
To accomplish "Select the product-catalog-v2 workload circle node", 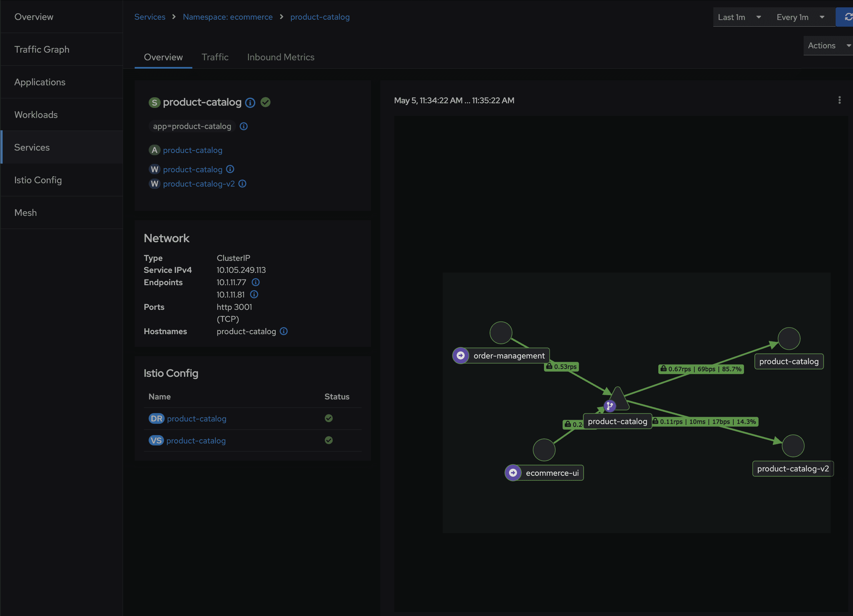I will pyautogui.click(x=793, y=445).
